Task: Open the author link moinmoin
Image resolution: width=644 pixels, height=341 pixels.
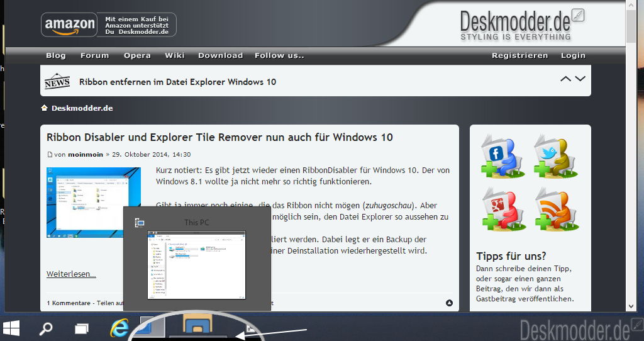Action: [x=86, y=155]
